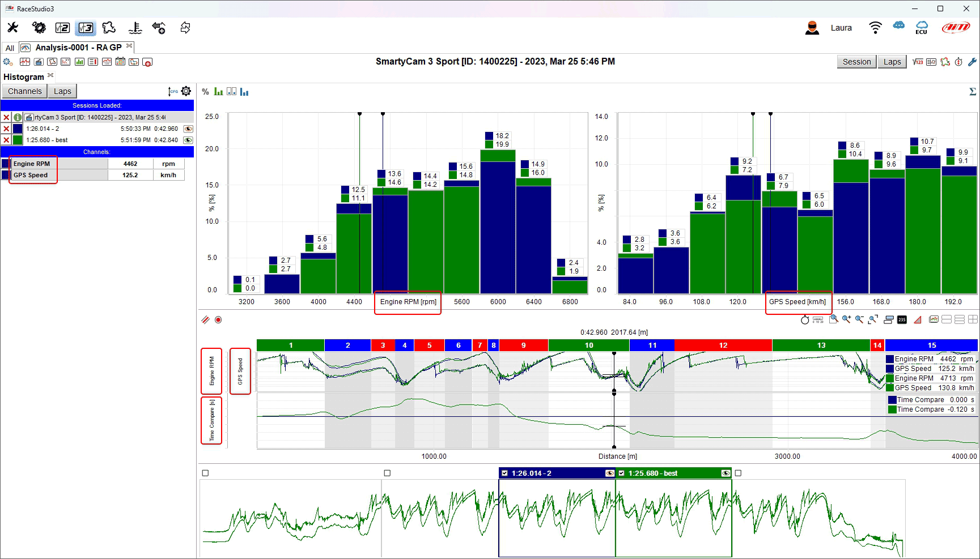The width and height of the screenshot is (980, 559).
Task: Add a movie view layout
Action: pos(39,62)
